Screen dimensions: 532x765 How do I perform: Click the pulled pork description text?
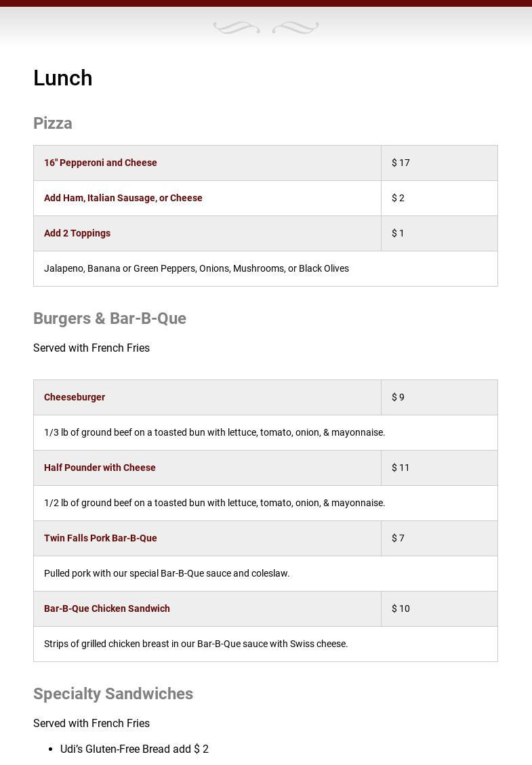167,573
